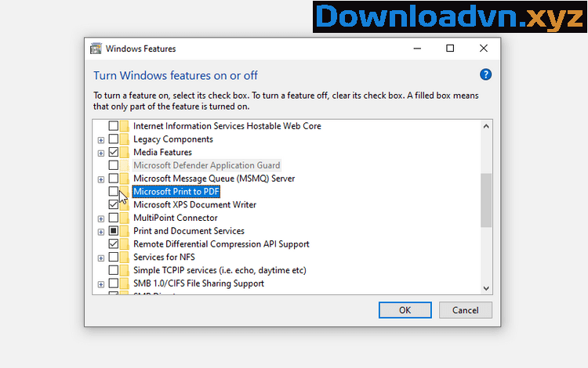Minimize the Windows Features dialog
This screenshot has width=588, height=368.
pyautogui.click(x=417, y=49)
